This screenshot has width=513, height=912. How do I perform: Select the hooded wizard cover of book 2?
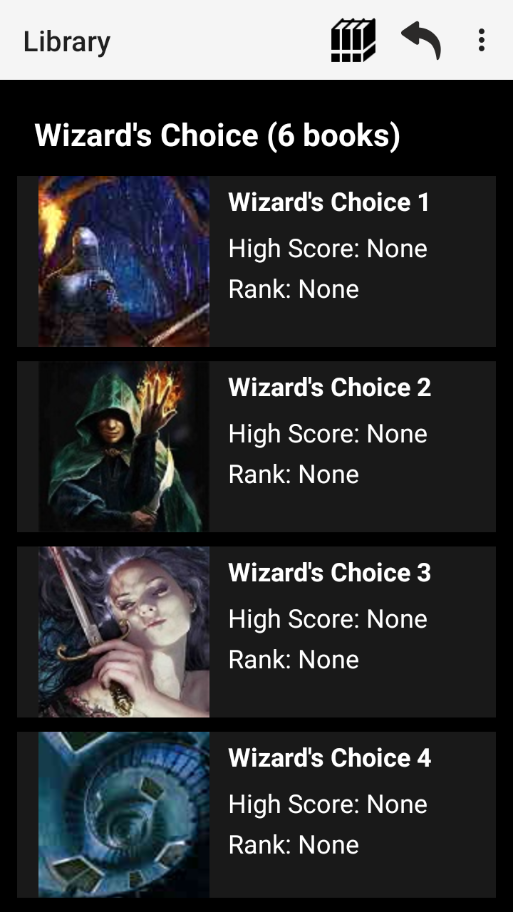coord(124,446)
